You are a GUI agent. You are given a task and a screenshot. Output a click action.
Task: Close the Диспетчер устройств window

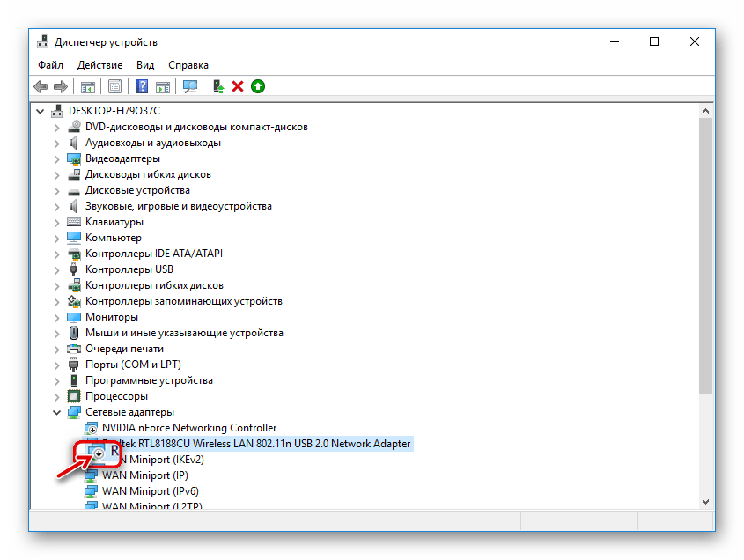[x=695, y=41]
